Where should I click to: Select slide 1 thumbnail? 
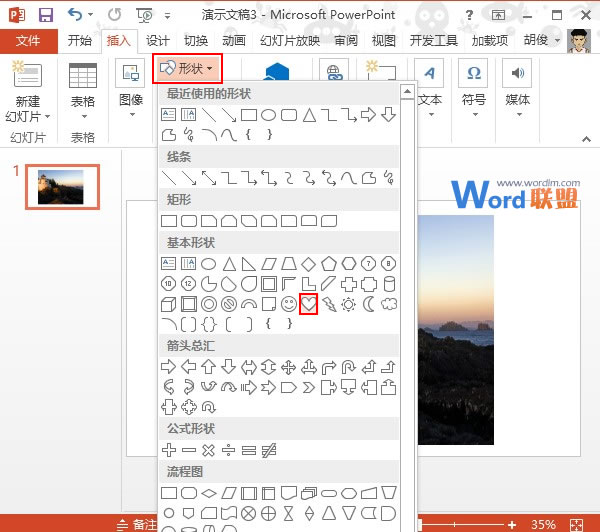[x=62, y=187]
